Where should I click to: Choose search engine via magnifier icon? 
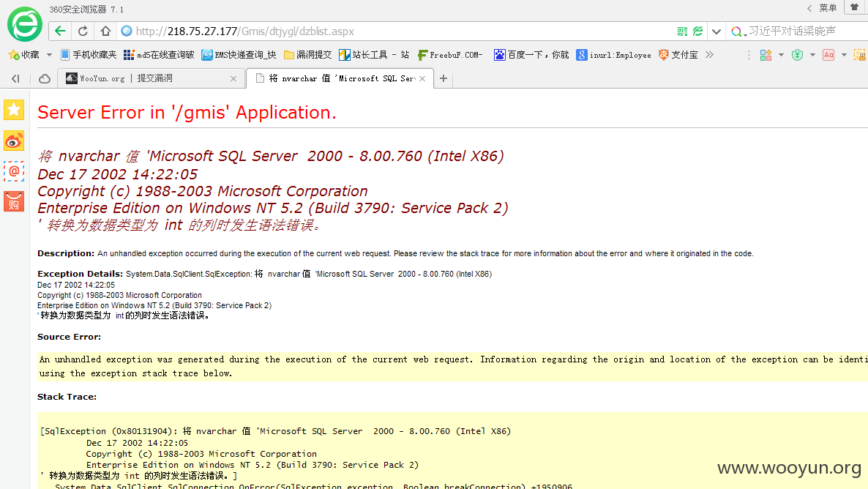click(x=738, y=31)
